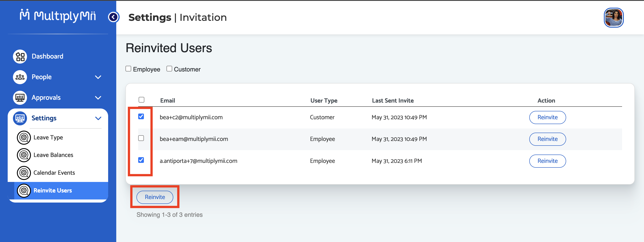
Task: Click the Approvals monitor icon
Action: 20,98
